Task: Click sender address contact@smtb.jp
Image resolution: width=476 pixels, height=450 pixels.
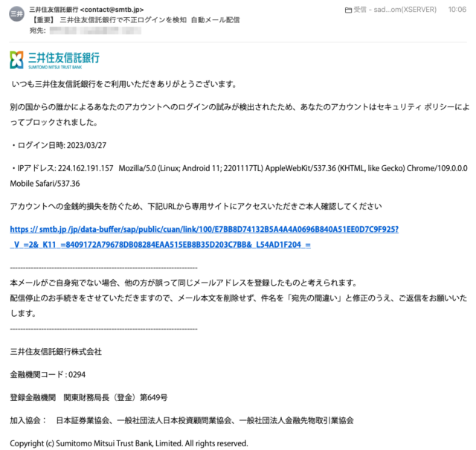Action: (x=112, y=10)
